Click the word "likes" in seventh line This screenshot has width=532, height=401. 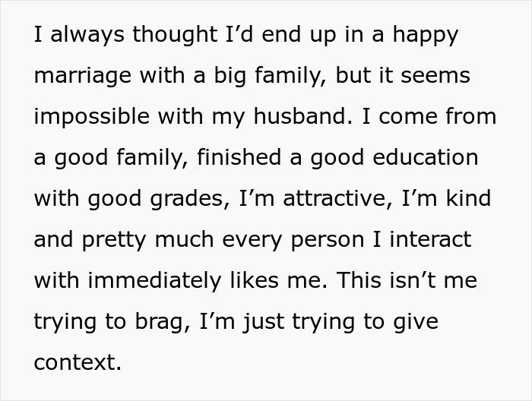255,280
